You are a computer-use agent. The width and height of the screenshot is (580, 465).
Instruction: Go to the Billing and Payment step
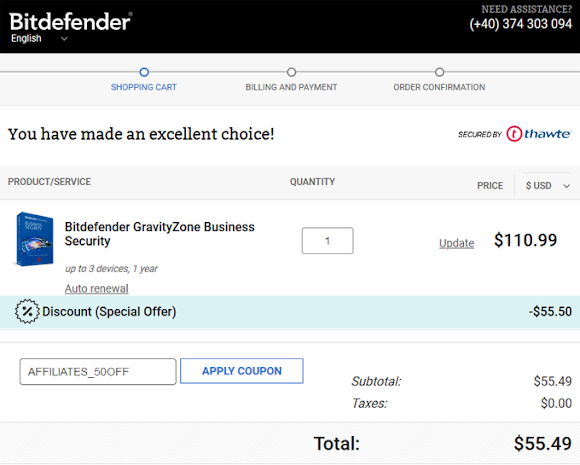coord(291,87)
